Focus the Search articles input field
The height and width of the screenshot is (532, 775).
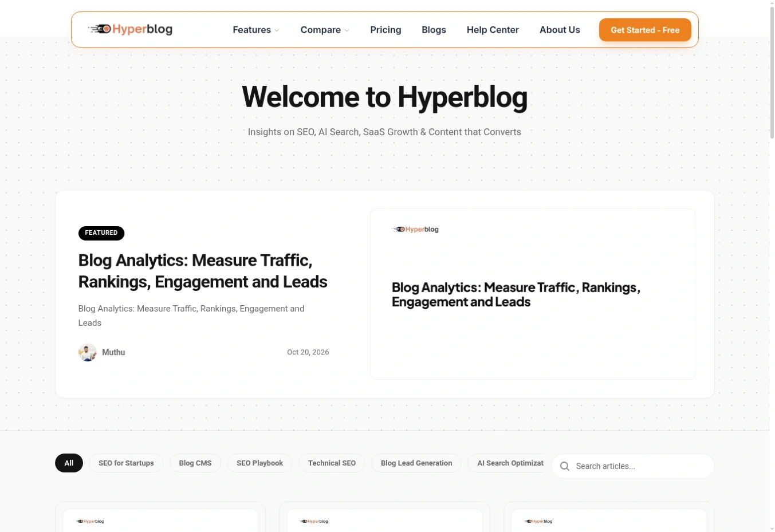click(633, 466)
